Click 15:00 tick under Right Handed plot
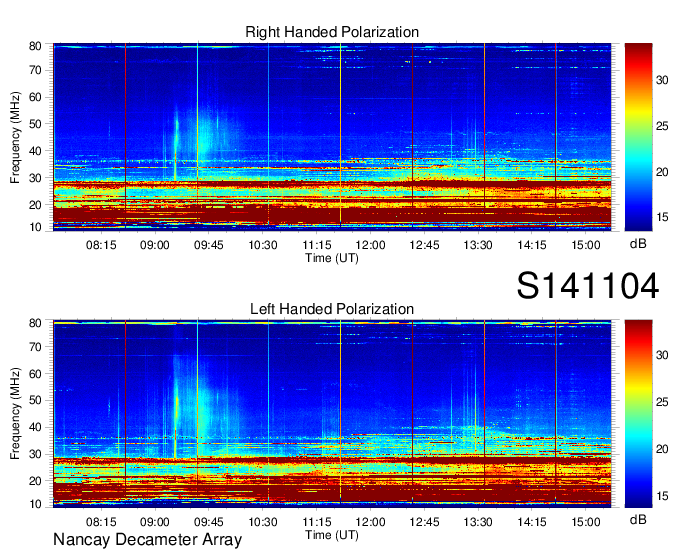 click(585, 245)
